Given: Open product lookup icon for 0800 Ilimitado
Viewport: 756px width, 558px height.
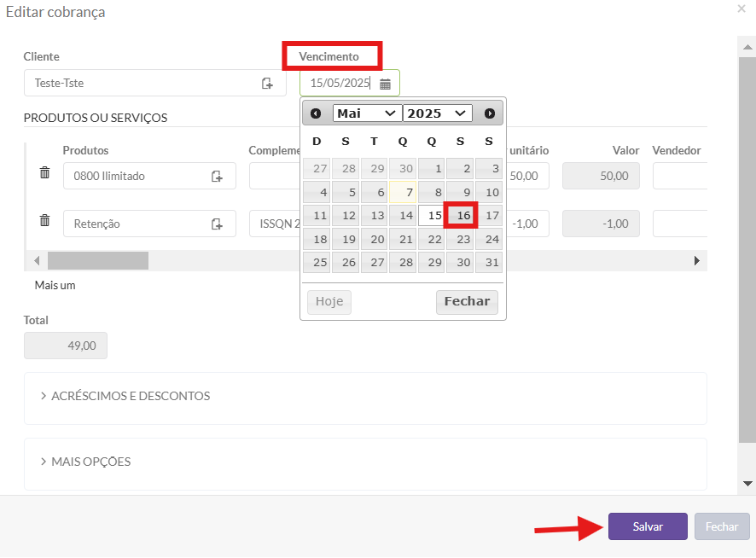Looking at the screenshot, I should 217,176.
